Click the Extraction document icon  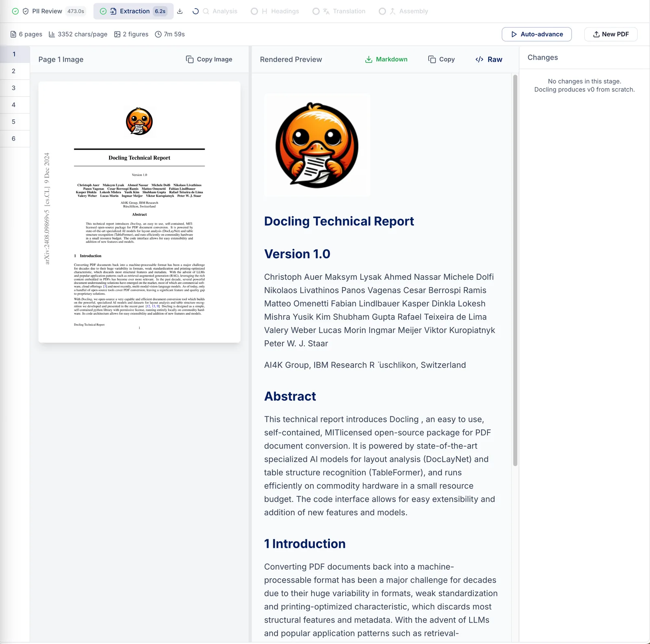[x=113, y=11]
